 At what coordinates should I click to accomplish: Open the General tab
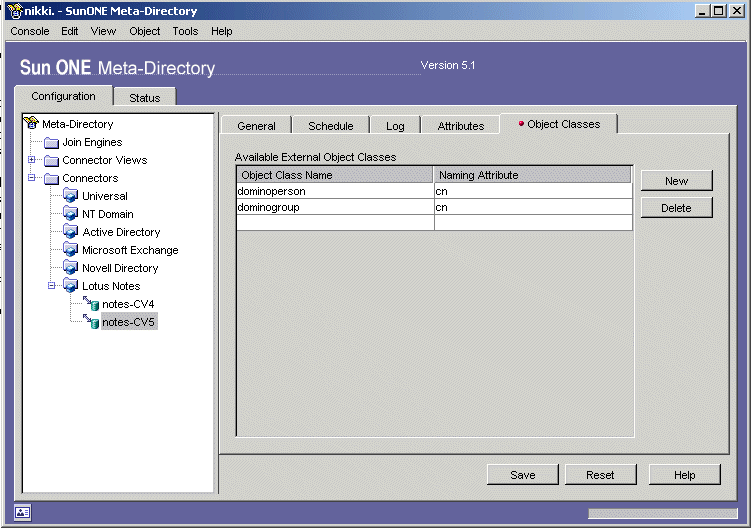(x=256, y=126)
